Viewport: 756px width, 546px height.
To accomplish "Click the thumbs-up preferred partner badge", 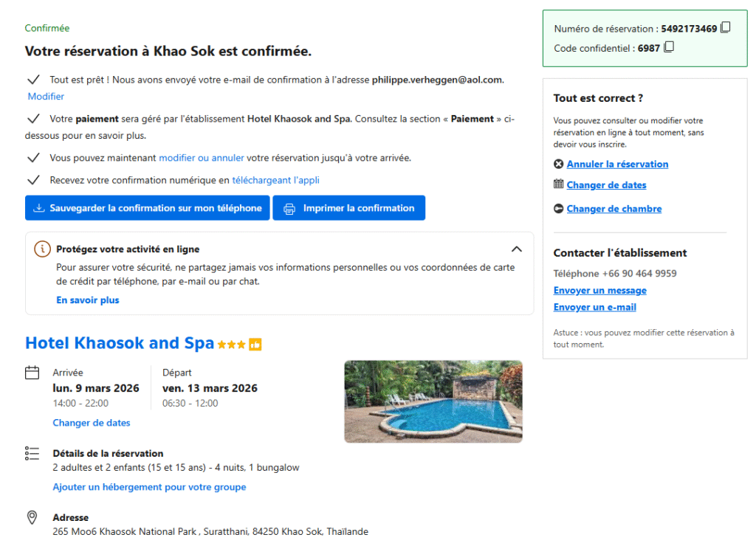I will [x=255, y=345].
